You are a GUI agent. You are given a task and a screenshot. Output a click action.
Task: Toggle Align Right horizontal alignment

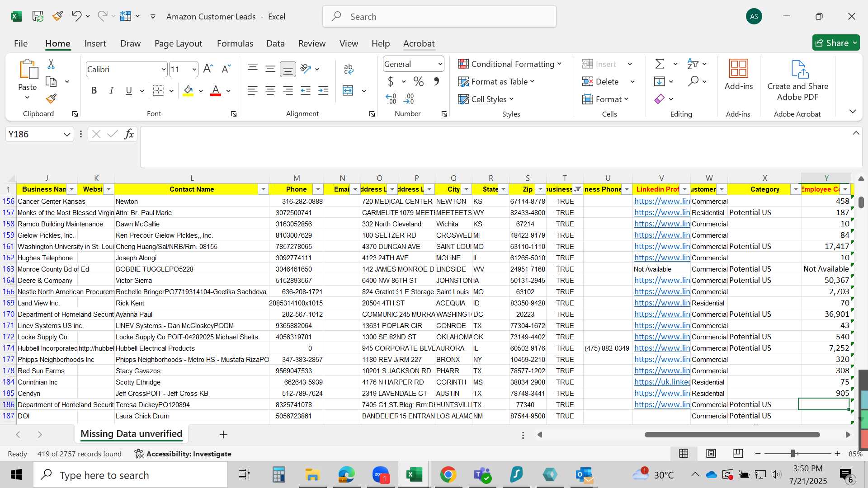[288, 90]
